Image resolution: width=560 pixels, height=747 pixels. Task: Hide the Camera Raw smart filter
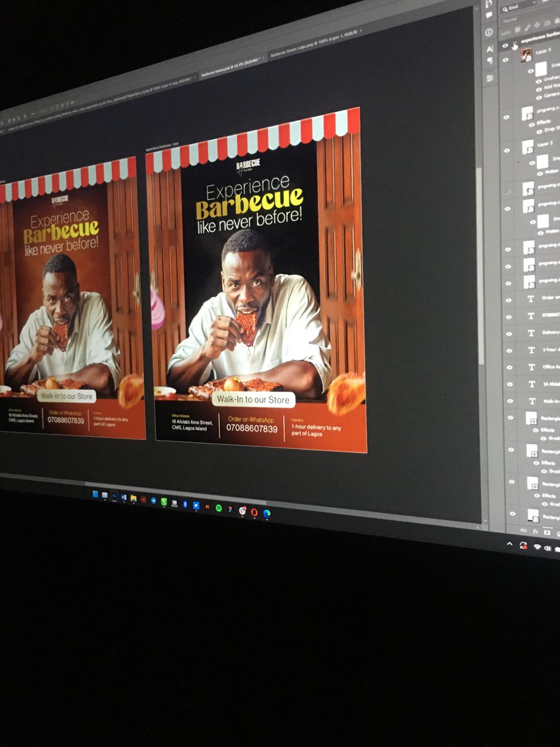click(539, 98)
